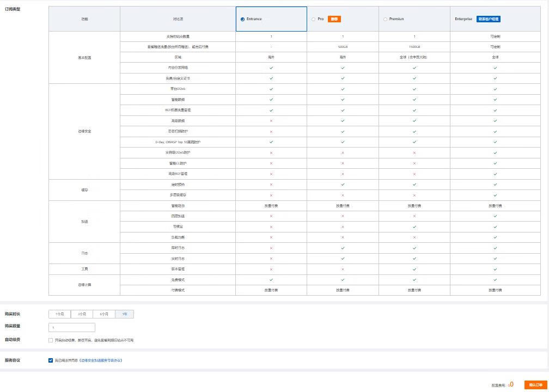Click Entrance checkmark in 内容分发网络 row

click(271, 68)
